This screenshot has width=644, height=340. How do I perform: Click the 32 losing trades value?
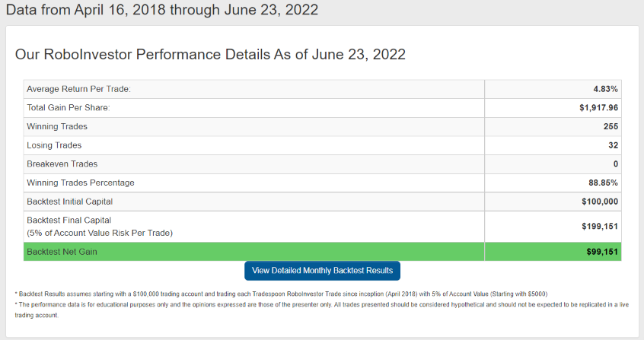click(614, 145)
